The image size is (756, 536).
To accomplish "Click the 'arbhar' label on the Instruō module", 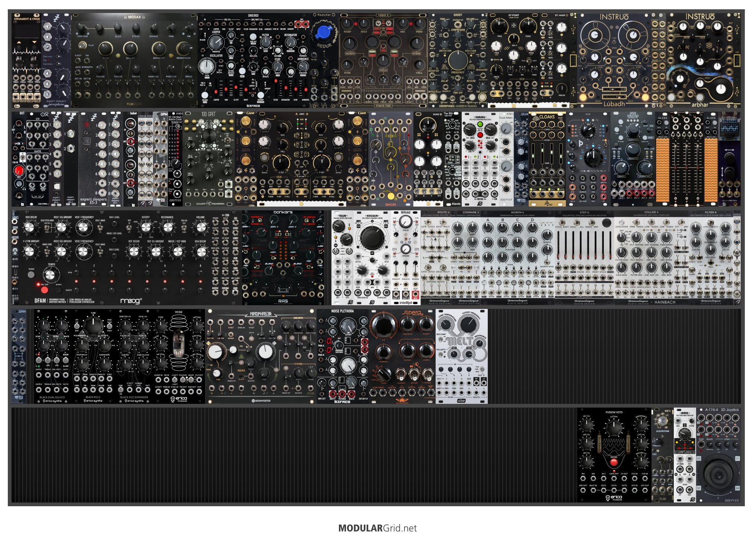I will click(700, 105).
